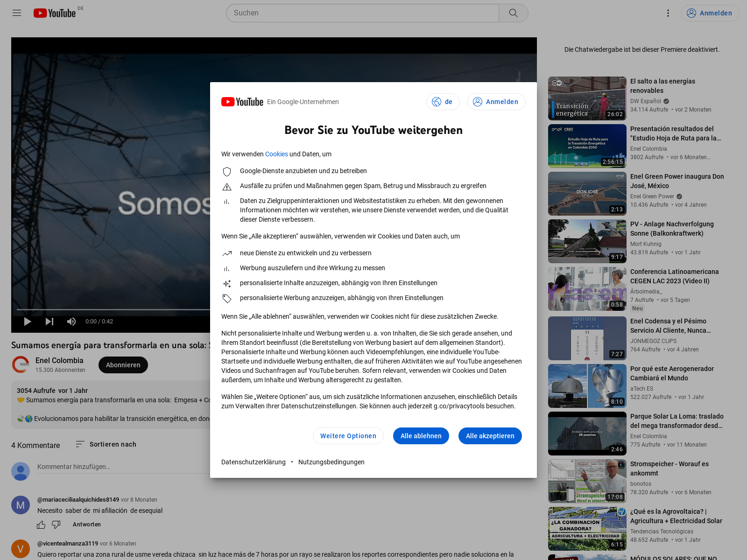Click the video title 'Sumamos energía para transformarla'
The width and height of the screenshot is (747, 560).
pos(111,345)
